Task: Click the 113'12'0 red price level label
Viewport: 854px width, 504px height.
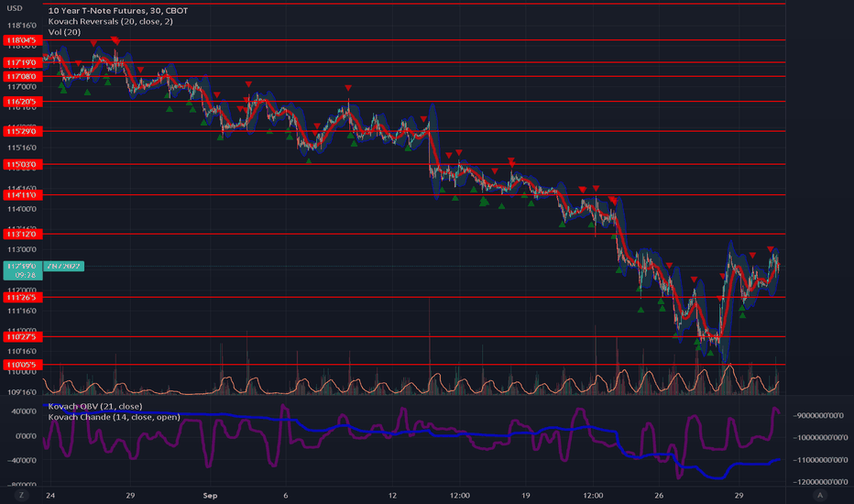Action: [x=22, y=235]
